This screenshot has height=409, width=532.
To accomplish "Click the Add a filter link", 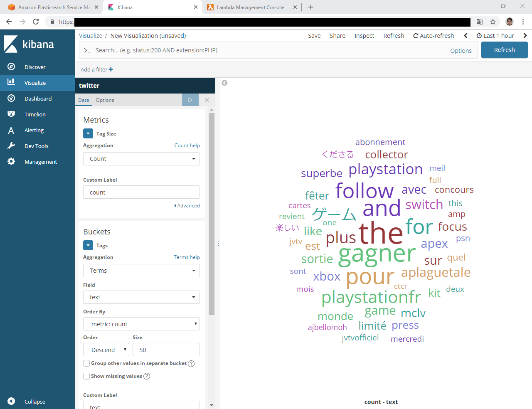I will point(96,69).
